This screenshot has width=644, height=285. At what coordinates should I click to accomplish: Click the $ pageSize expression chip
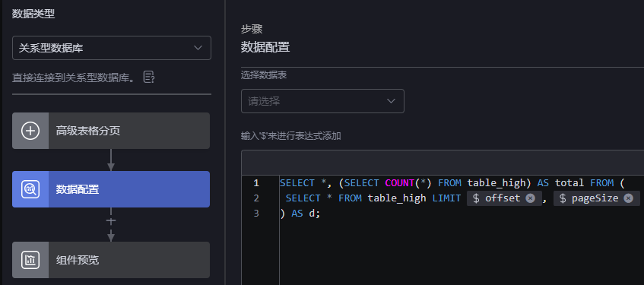[x=588, y=198]
